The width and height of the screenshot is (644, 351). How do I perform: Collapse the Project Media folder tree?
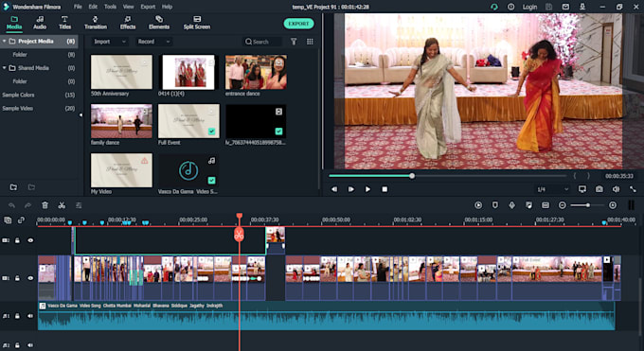pos(4,41)
